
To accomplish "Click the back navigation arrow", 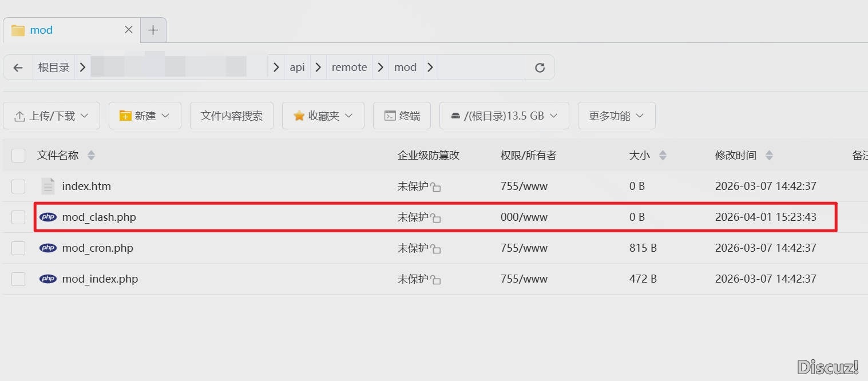I will [x=18, y=67].
